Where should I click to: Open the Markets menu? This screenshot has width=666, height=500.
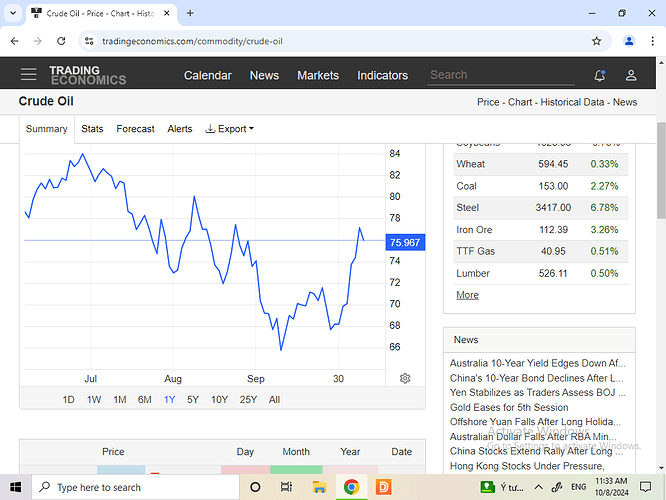pyautogui.click(x=318, y=75)
